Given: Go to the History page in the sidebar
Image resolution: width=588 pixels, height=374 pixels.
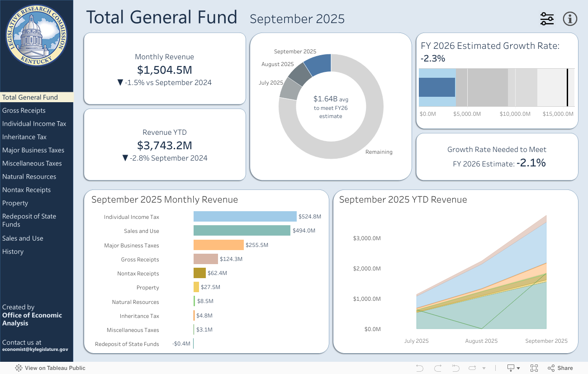Looking at the screenshot, I should [x=13, y=251].
